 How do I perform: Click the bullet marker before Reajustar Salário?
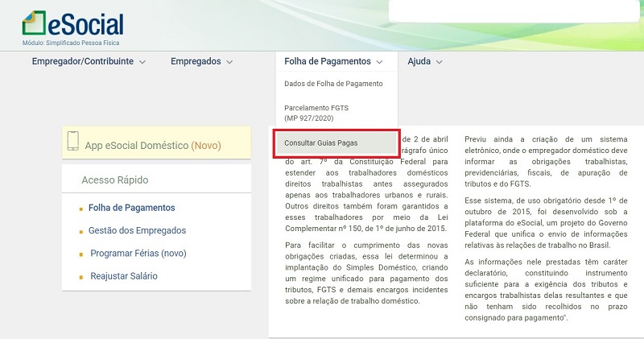81,278
